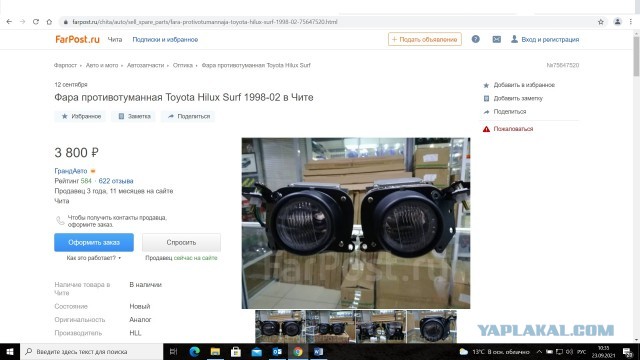Reload the page
This screenshot has width=640, height=360.
tap(36, 22)
